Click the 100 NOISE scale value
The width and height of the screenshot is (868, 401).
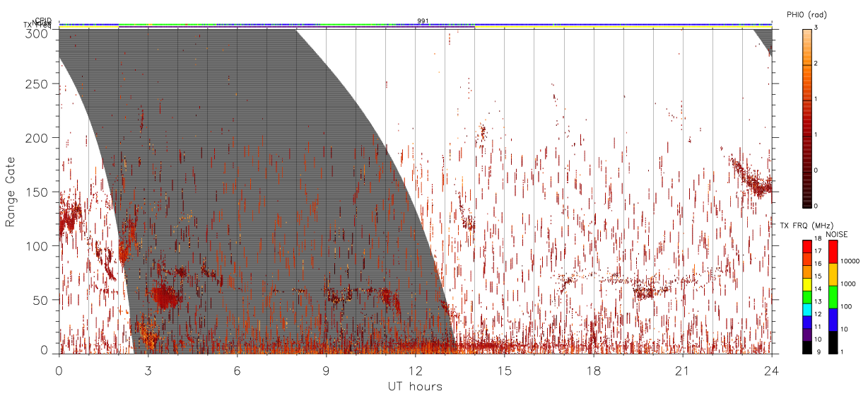847,306
